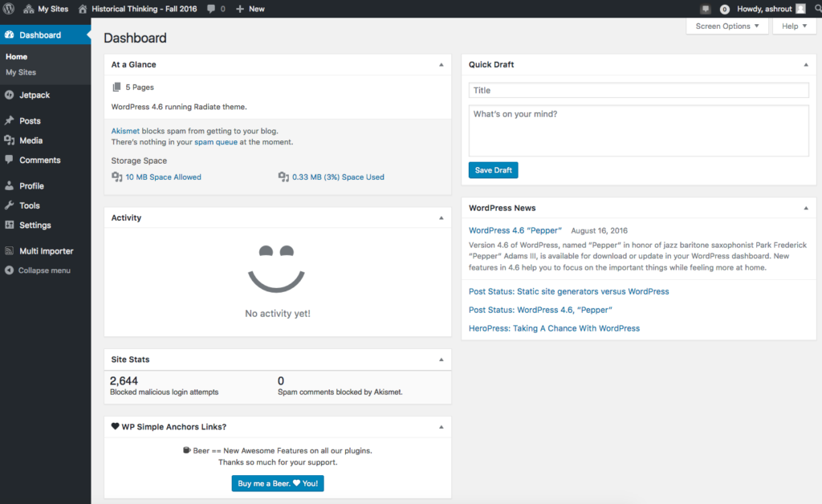The height and width of the screenshot is (504, 822).
Task: Click the Comments bubble icon in the sidebar
Action: [10, 159]
